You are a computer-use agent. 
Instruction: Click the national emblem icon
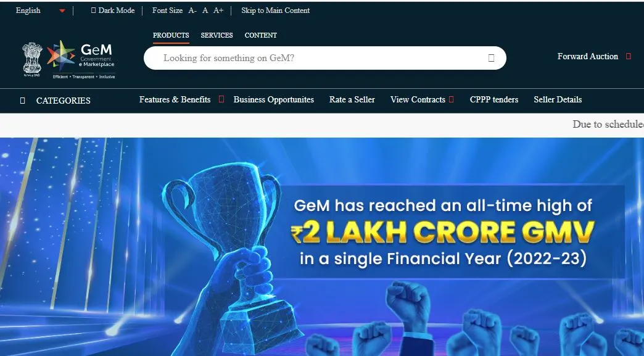click(x=32, y=59)
